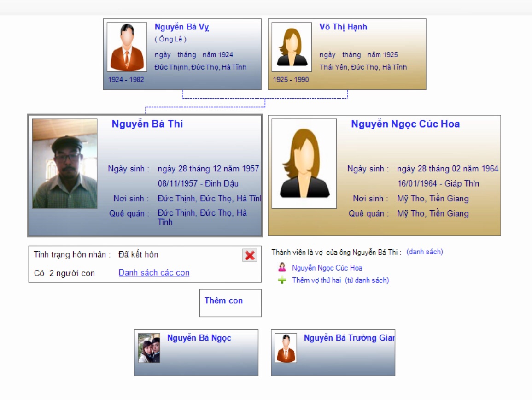Open child Nguyễn Bá Ngọc name
532x400 pixels.
tap(199, 338)
